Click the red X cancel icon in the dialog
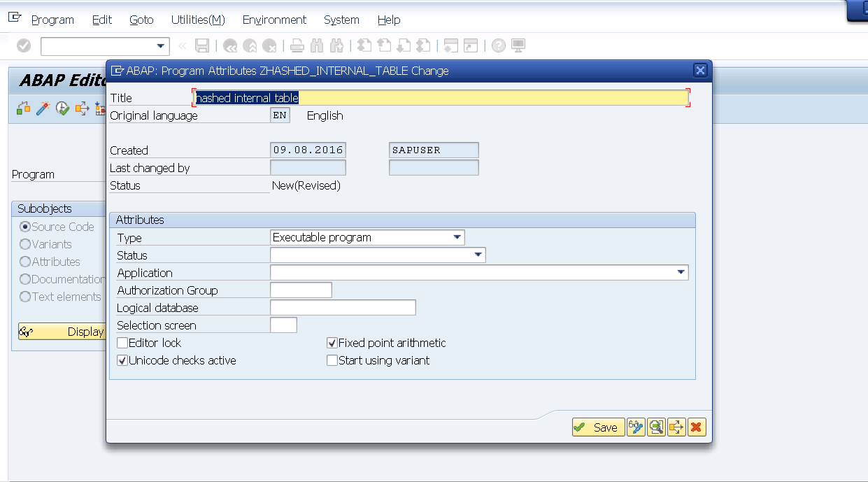Image resolution: width=868 pixels, height=482 pixels. tap(697, 427)
